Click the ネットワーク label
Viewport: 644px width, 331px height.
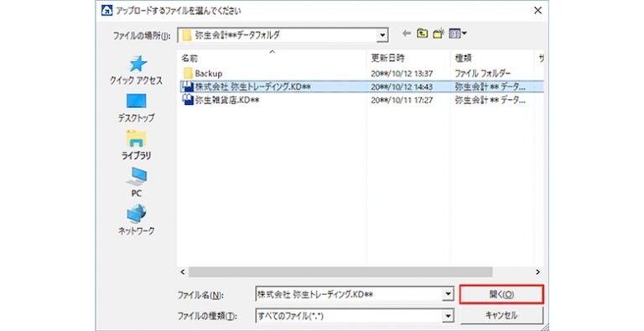137,230
